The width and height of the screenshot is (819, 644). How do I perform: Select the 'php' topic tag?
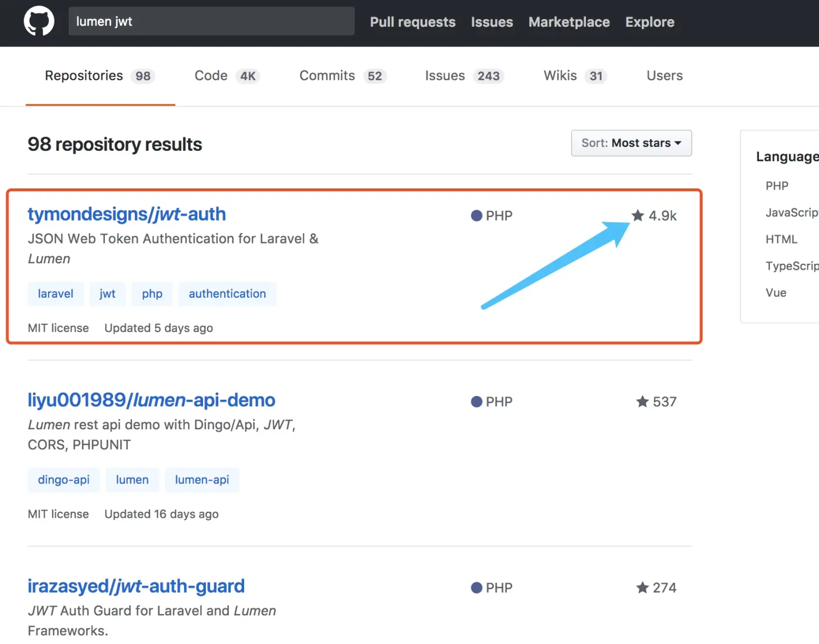pyautogui.click(x=152, y=294)
